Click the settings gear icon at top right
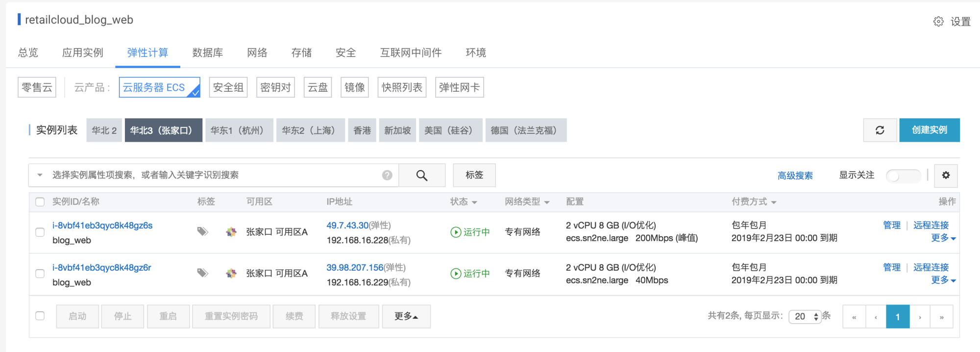 (x=938, y=22)
